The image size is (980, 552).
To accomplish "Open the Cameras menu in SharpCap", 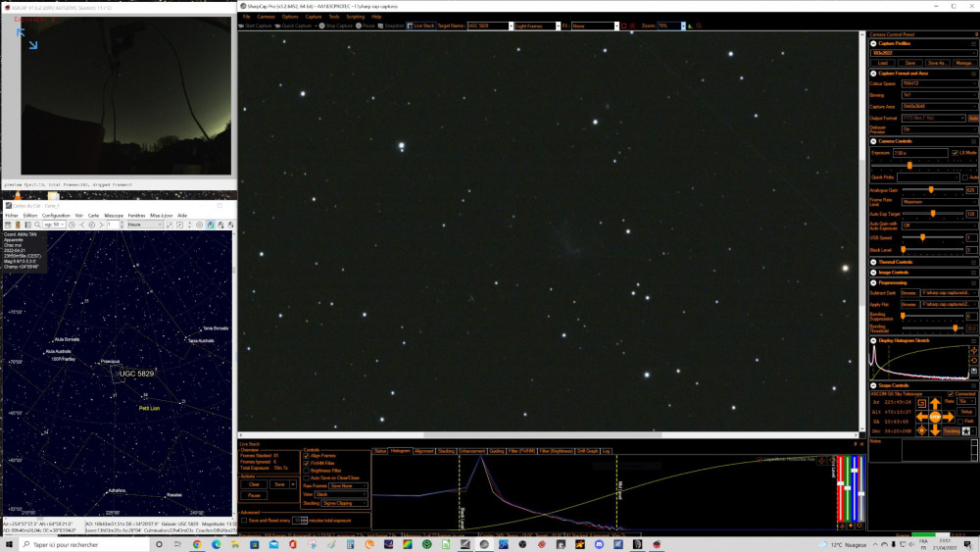I will click(x=266, y=17).
